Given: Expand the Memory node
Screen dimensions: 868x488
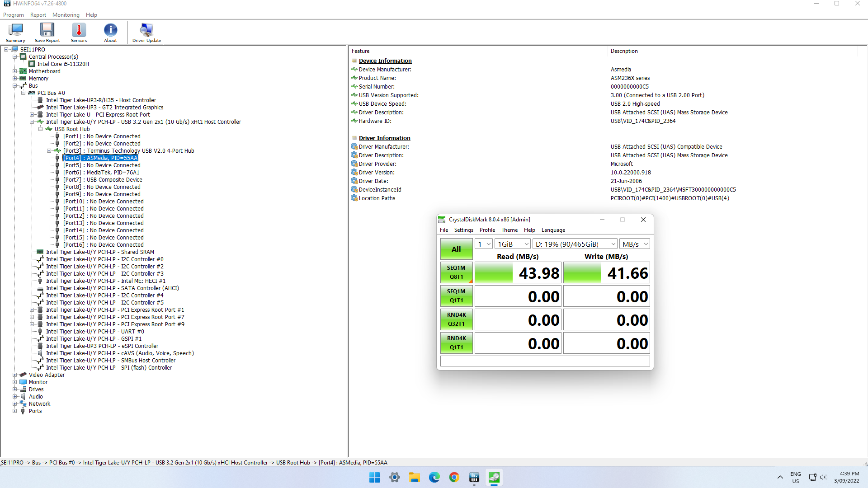Looking at the screenshot, I should click(14, 79).
